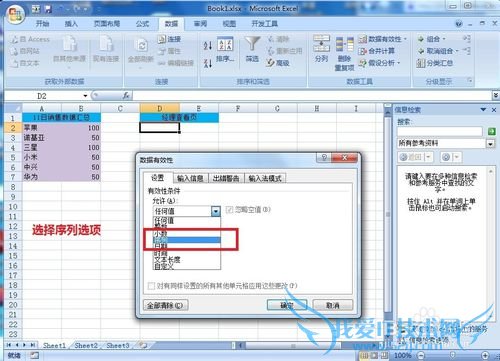This screenshot has width=500, height=361.
Task: Open 假设分析 what-if dropdown
Action: (x=399, y=63)
